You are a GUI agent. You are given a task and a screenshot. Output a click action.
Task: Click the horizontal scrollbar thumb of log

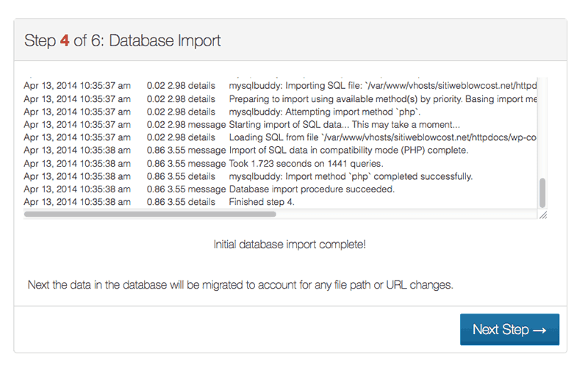point(150,214)
